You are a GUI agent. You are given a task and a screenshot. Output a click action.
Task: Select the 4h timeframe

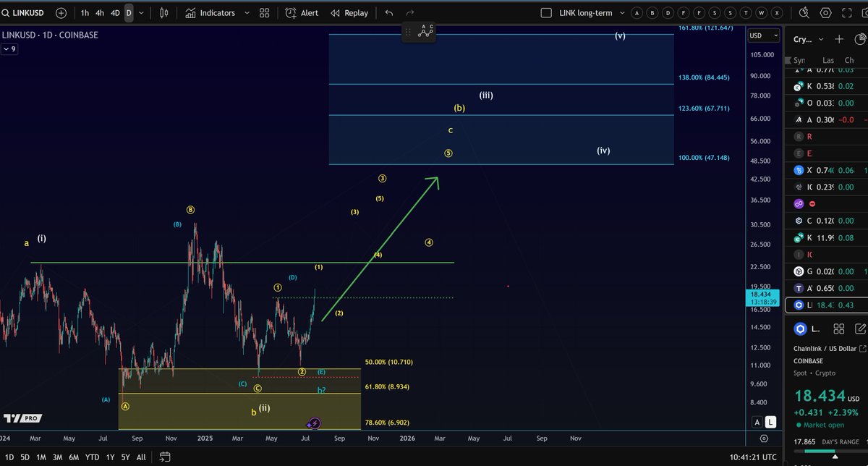100,13
